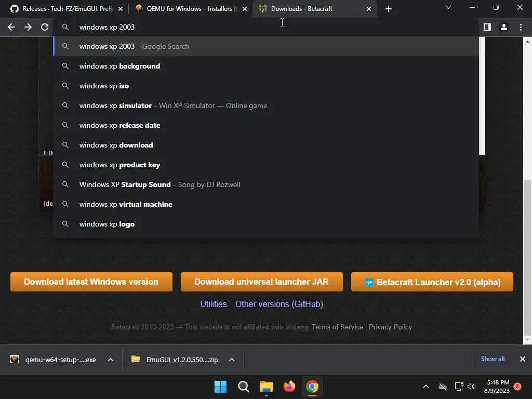The width and height of the screenshot is (532, 399).
Task: Show all downloads
Action: (x=493, y=359)
